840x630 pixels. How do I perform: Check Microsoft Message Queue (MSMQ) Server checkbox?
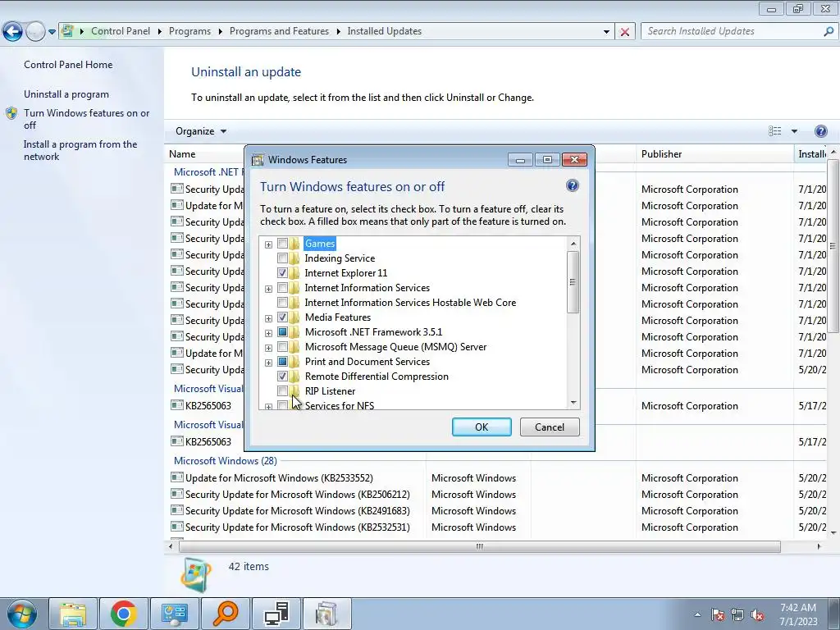pos(282,347)
